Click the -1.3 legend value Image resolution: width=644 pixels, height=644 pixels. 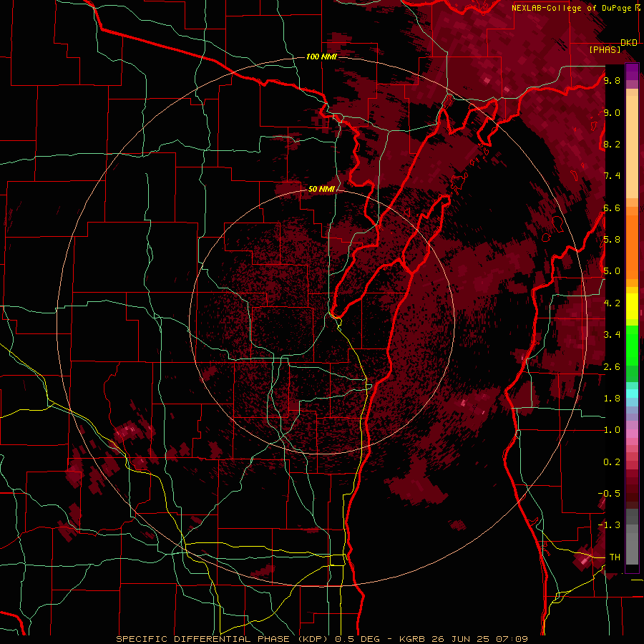(609, 525)
